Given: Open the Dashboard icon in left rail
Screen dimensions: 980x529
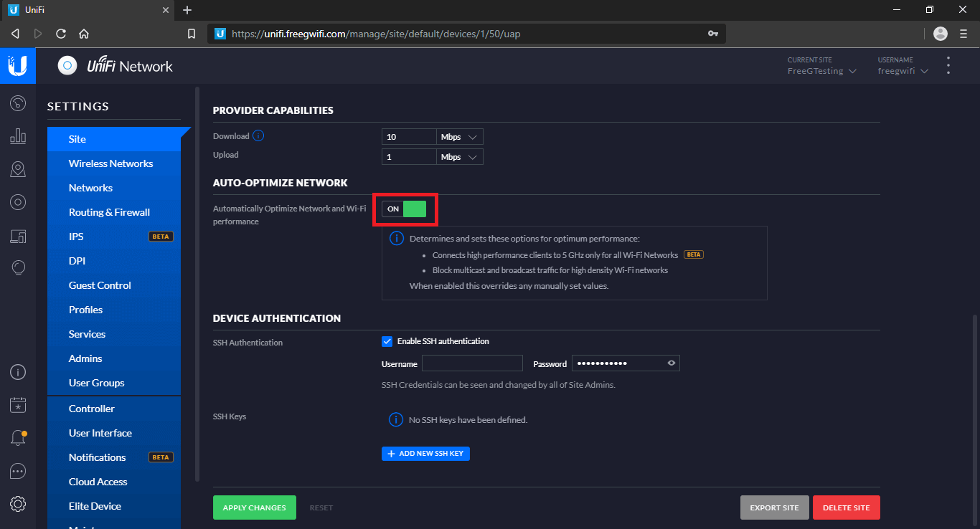Looking at the screenshot, I should (18, 103).
